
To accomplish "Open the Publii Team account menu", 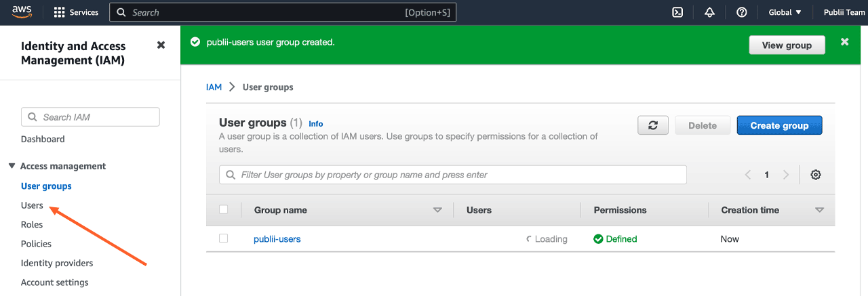I will coord(844,12).
